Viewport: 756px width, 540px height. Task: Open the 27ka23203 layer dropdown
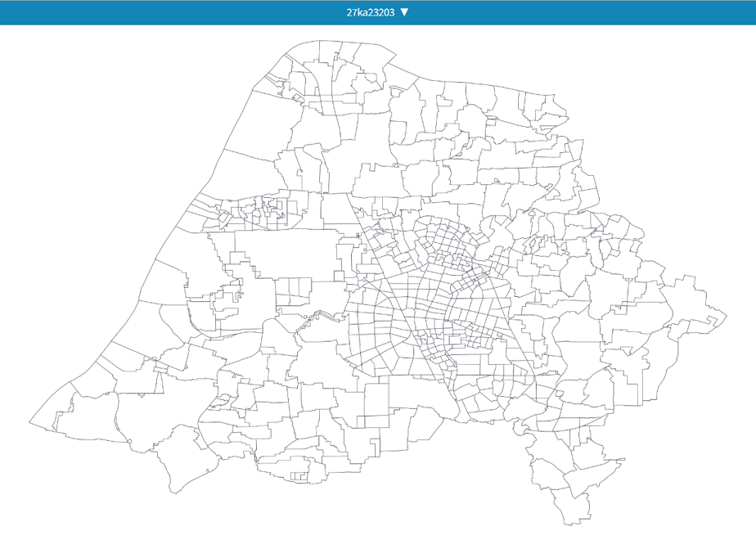point(377,12)
